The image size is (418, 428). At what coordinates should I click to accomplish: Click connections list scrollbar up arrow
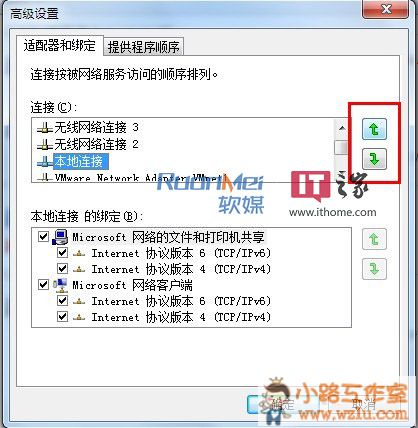point(342,128)
